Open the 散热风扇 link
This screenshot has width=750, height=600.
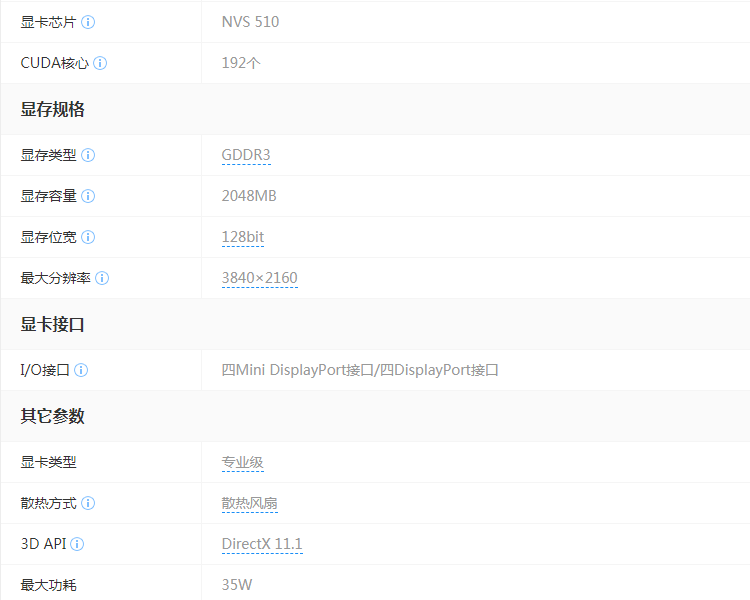(x=250, y=503)
